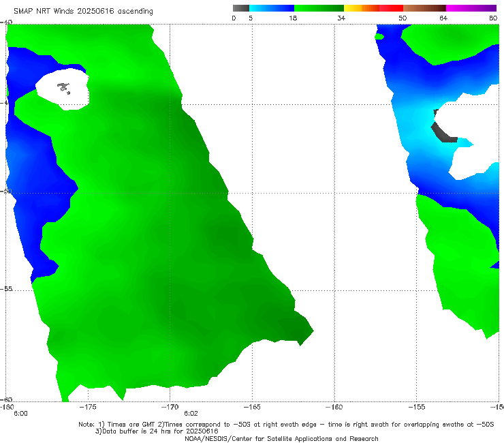Click the '-165' longitude axis label
The image size is (504, 443).
[x=252, y=407]
